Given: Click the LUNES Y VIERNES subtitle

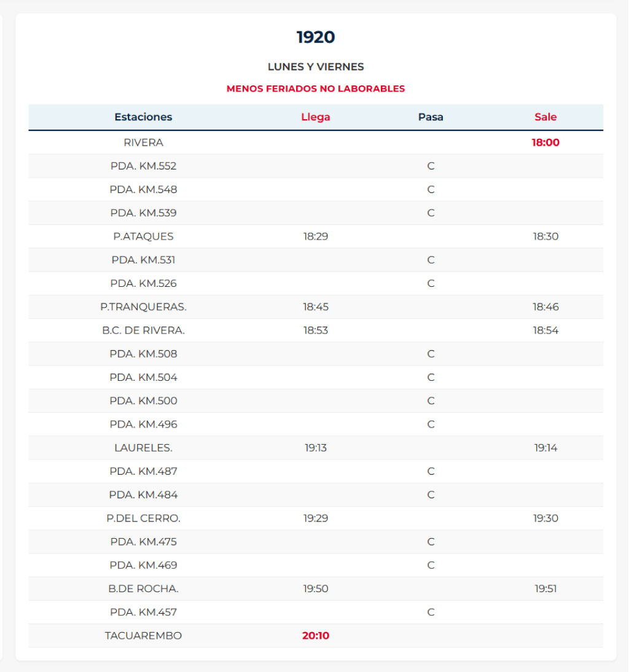Looking at the screenshot, I should click(x=316, y=67).
